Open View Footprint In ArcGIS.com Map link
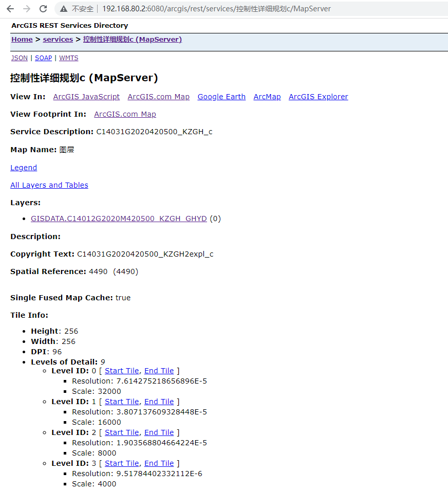 coord(125,114)
